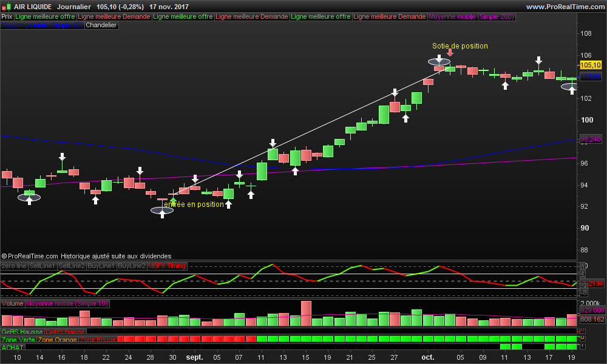Click the 90 price axis label
Image resolution: width=607 pixels, height=364 pixels.
pyautogui.click(x=585, y=228)
